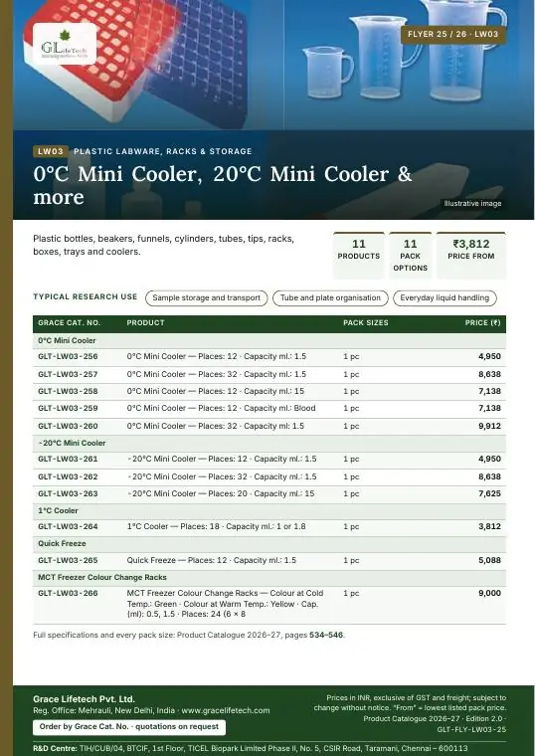
Task: Click catalogue number GLT-LW03-256
Action: (68, 357)
